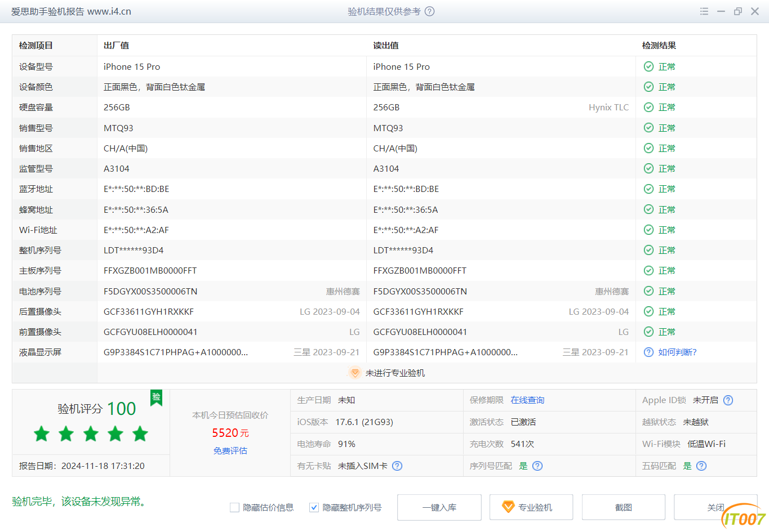The image size is (769, 532).
Task: Click the green check icon for 电池序列号
Action: (648, 291)
